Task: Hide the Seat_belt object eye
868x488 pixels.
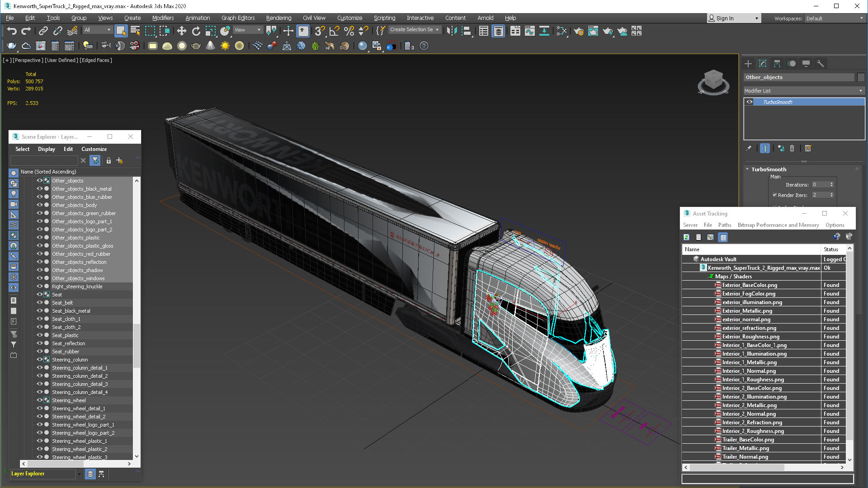Action: click(x=39, y=303)
